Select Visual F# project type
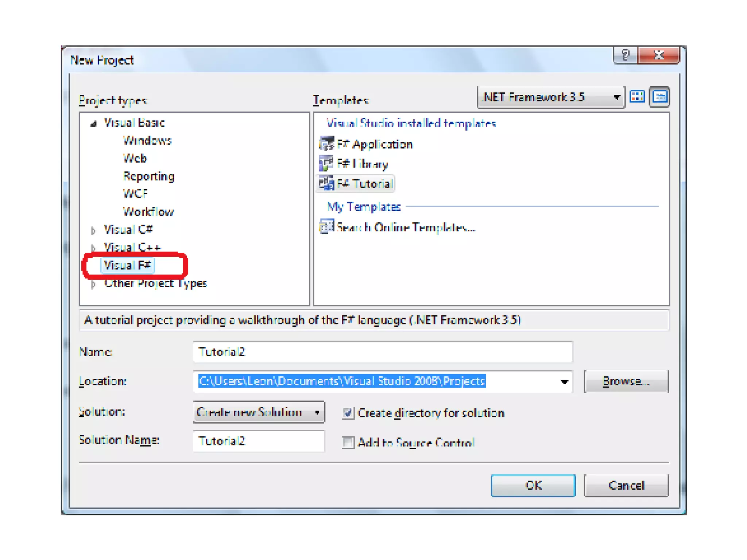Image resolution: width=747 pixels, height=560 pixels. tap(127, 265)
